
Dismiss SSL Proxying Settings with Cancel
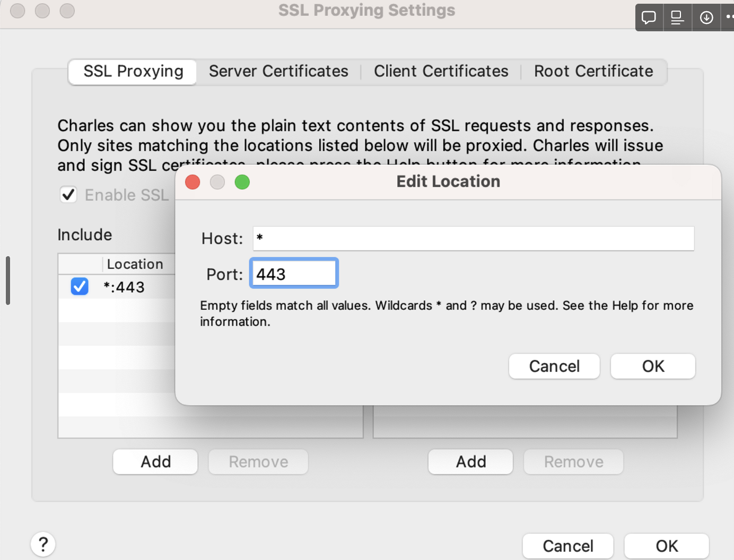567,546
